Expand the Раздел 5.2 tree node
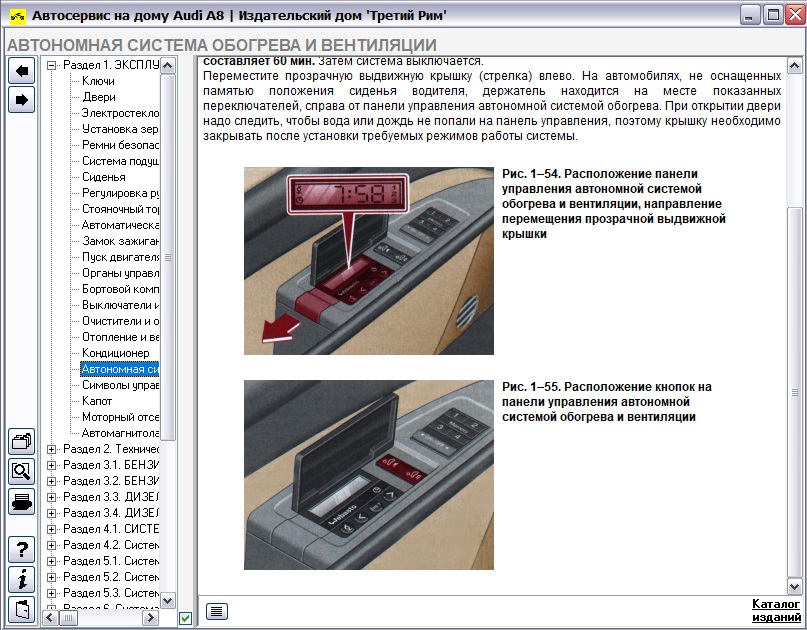The height and width of the screenshot is (630, 807). click(51, 577)
